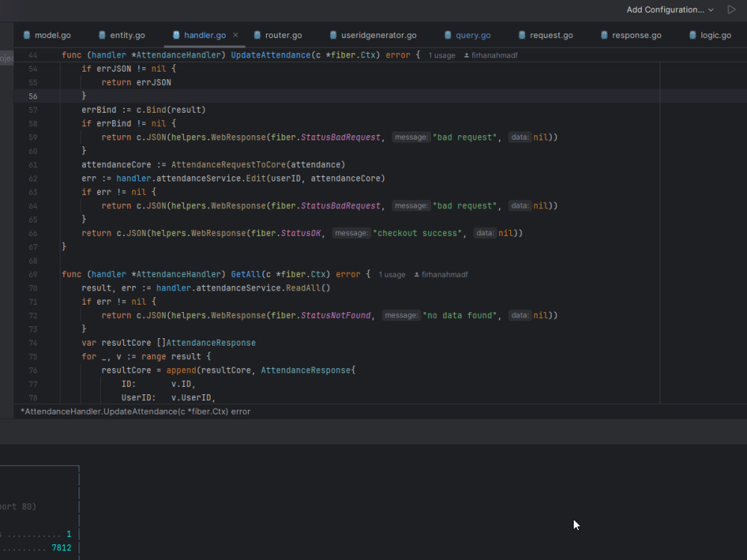747x560 pixels.
Task: Click StatusBadRequest on line 59
Action: pos(340,137)
